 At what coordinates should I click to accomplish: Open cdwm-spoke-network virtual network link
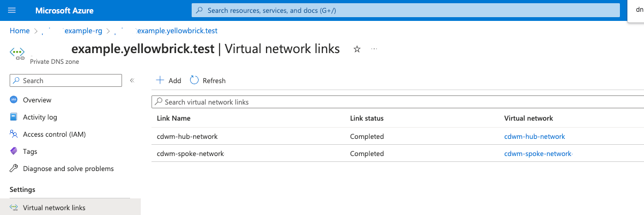pos(538,153)
